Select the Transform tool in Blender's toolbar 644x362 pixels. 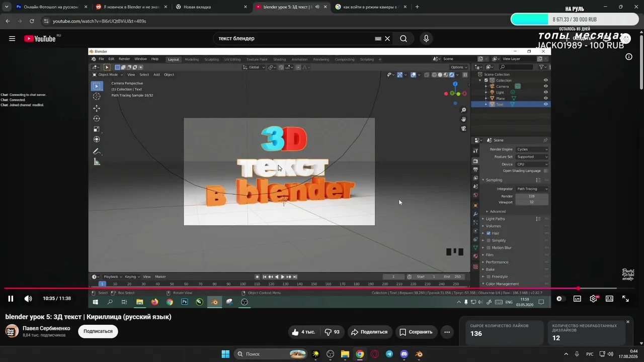click(x=97, y=139)
